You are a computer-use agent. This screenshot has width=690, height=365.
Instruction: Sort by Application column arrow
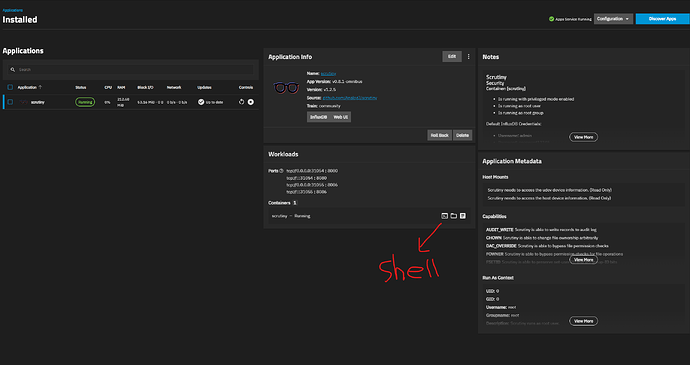40,87
